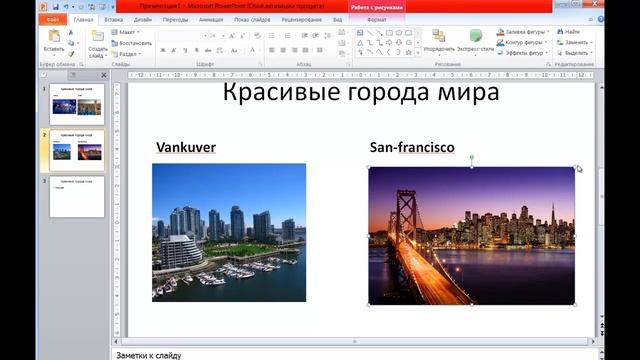Screen dimensions: 640x360
Task: Select the oval shape in gallery
Action: pos(399,33)
